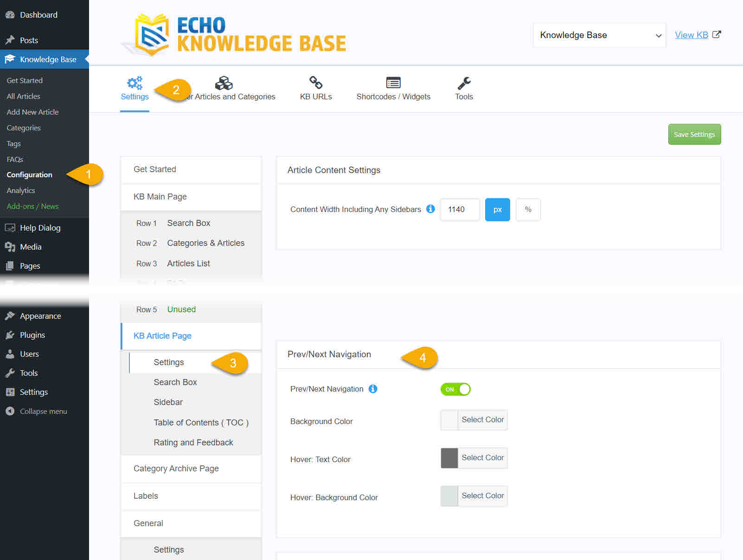Image resolution: width=743 pixels, height=560 pixels.
Task: Expand the Labels section
Action: tap(191, 496)
